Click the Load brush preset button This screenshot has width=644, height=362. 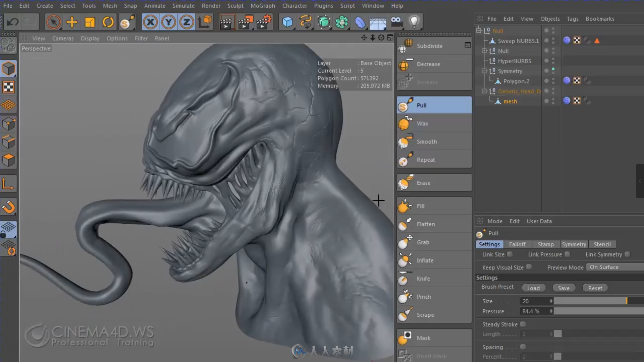pos(533,288)
